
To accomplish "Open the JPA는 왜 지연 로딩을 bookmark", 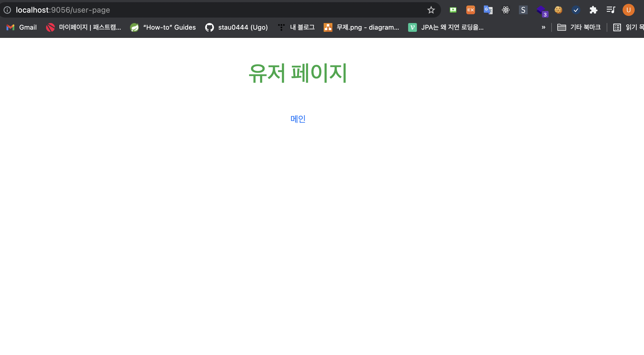I will [446, 27].
